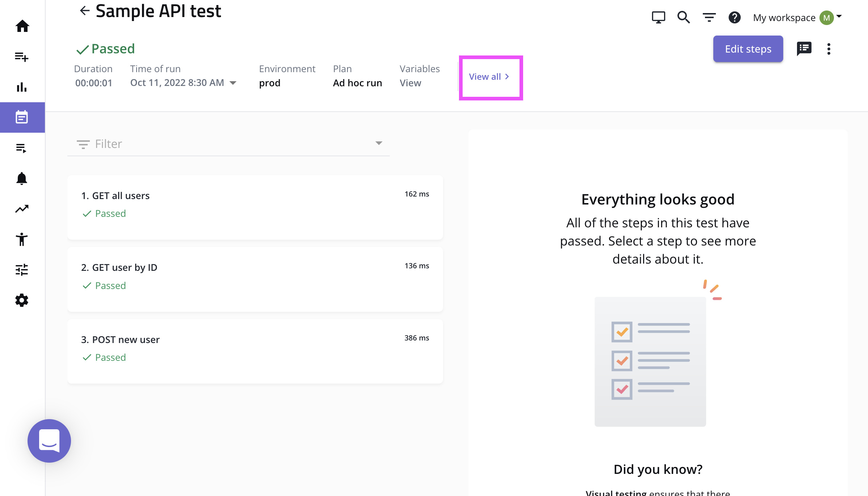This screenshot has width=868, height=496.
Task: Open the tune sliders sidebar icon
Action: tap(22, 270)
